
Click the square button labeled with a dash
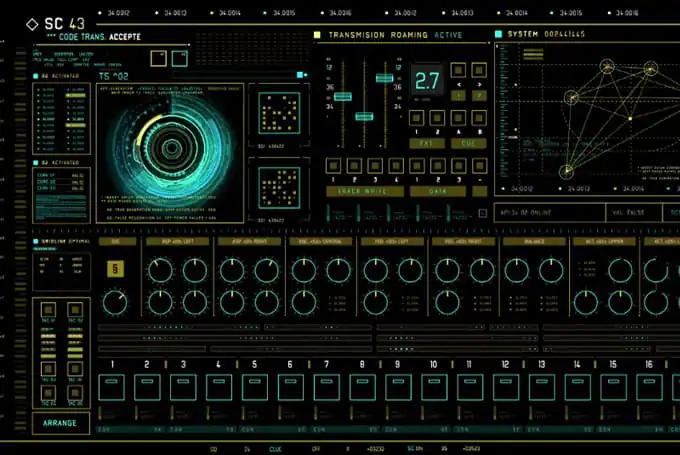(479, 166)
